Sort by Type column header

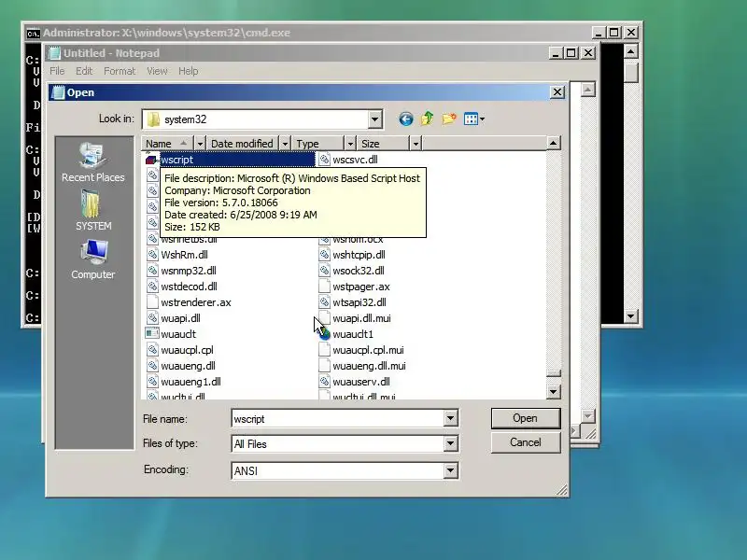click(317, 144)
